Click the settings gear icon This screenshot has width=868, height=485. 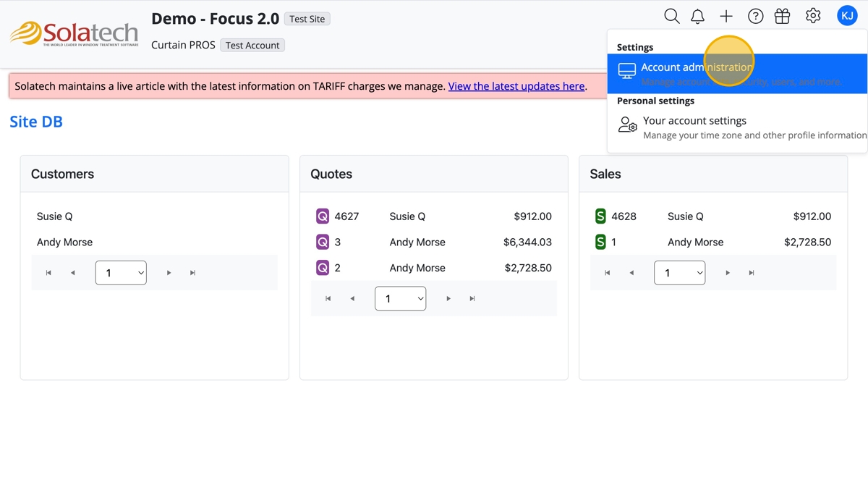813,16
